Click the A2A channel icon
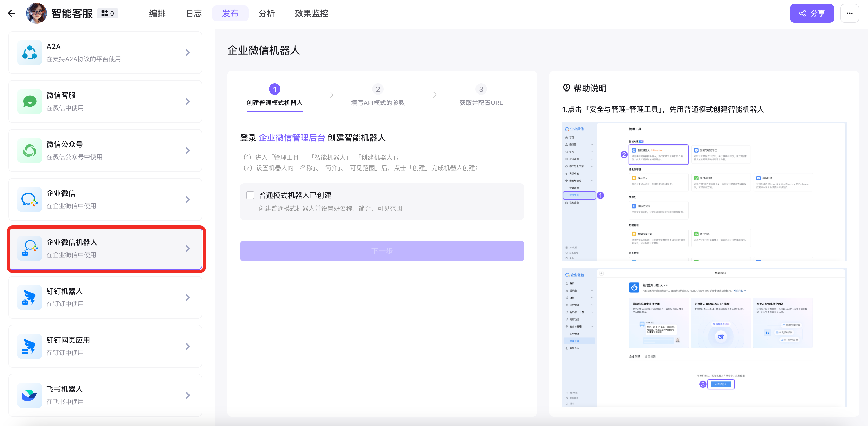868x426 pixels. point(30,53)
